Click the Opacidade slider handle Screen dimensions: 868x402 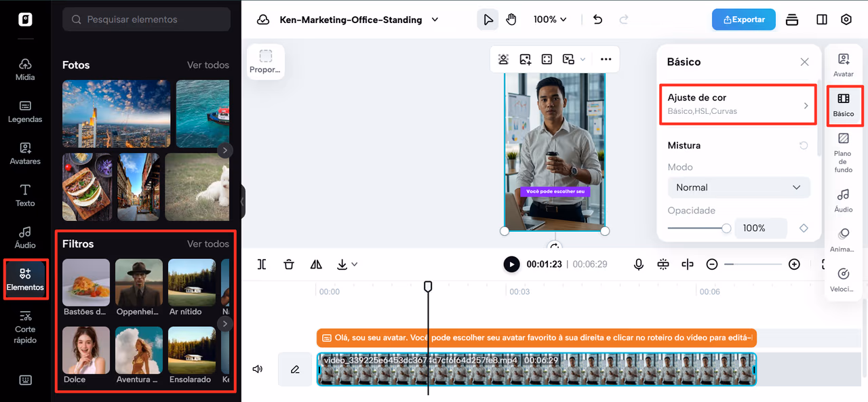[x=726, y=228]
